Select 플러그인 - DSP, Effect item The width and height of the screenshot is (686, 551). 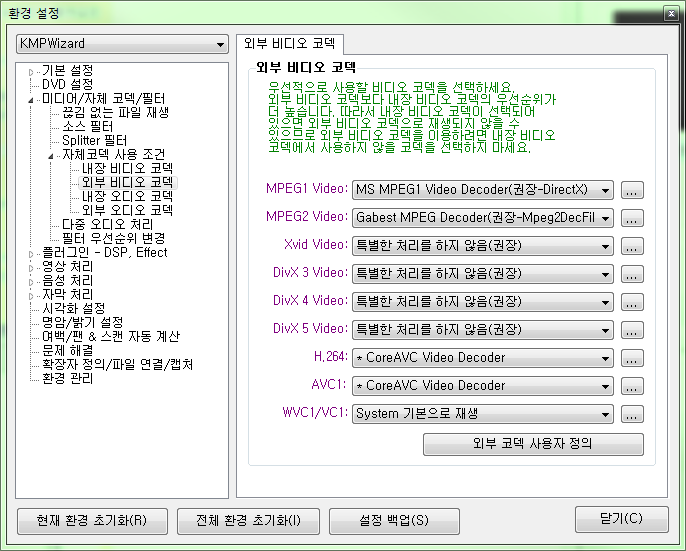click(105, 253)
